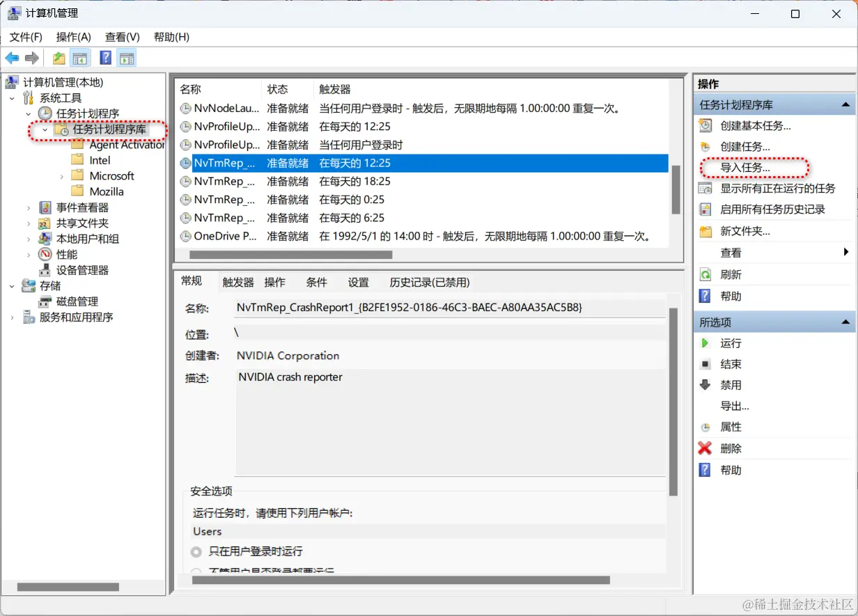Click the 事件查看器 tree icon
The height and width of the screenshot is (616, 858).
(45, 207)
